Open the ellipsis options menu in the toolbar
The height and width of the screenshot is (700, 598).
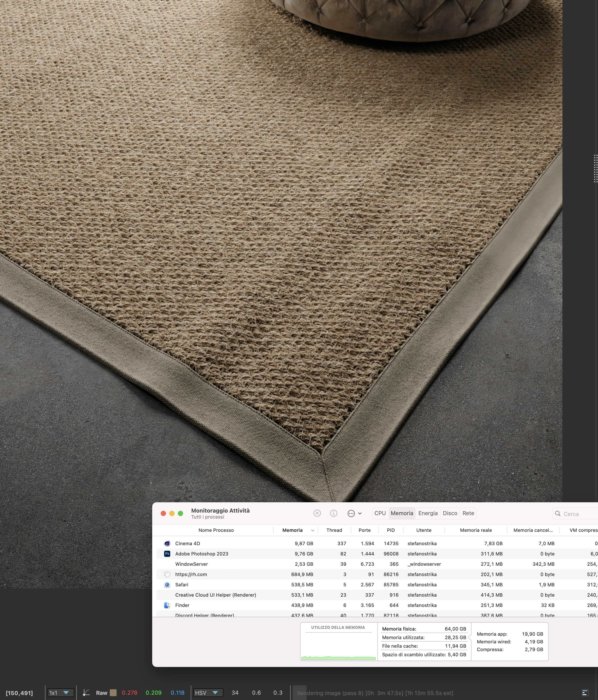[351, 513]
